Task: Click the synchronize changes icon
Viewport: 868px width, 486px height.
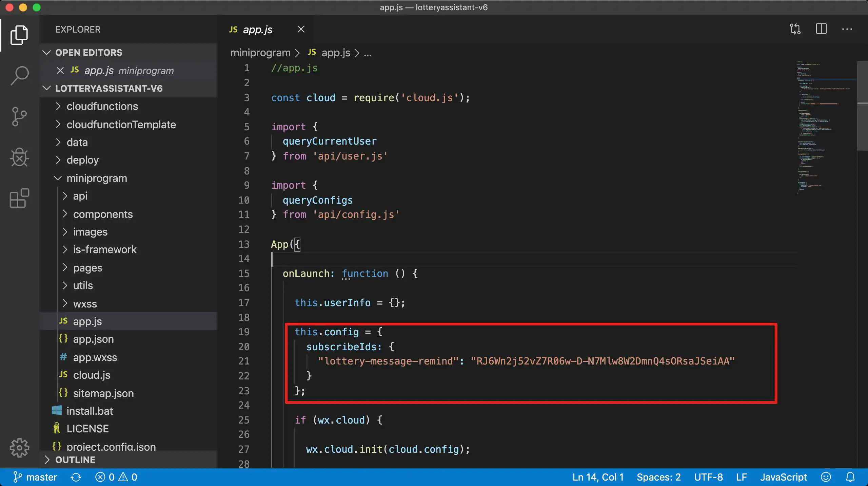Action: click(76, 477)
